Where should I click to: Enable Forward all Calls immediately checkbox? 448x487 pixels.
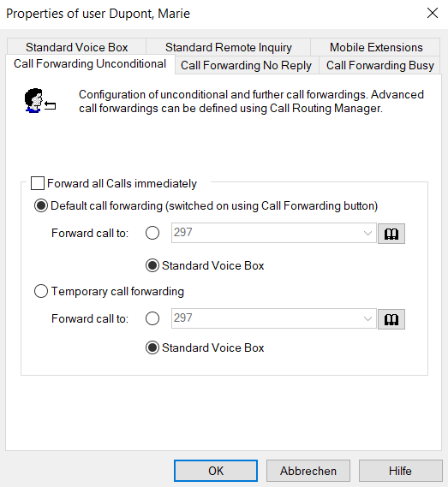tap(38, 183)
